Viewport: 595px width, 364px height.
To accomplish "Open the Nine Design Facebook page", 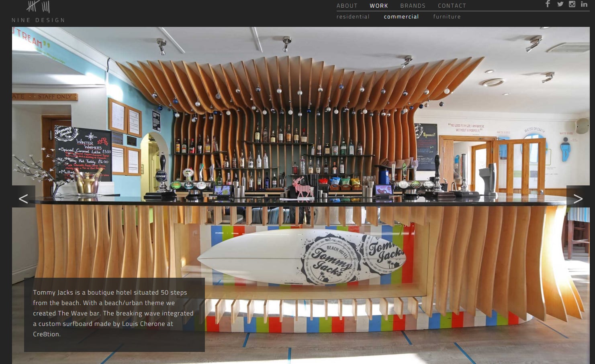I will pos(548,4).
